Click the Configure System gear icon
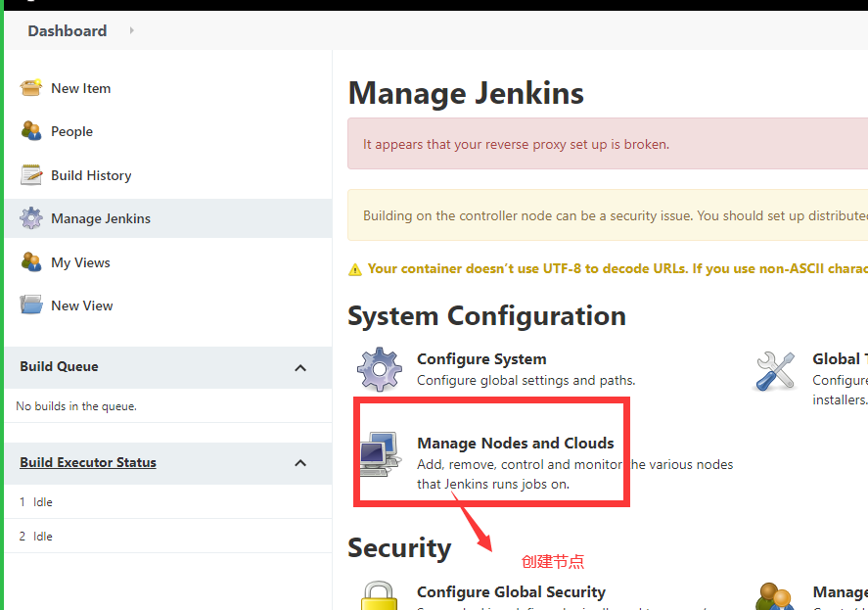The height and width of the screenshot is (610, 868). point(379,369)
